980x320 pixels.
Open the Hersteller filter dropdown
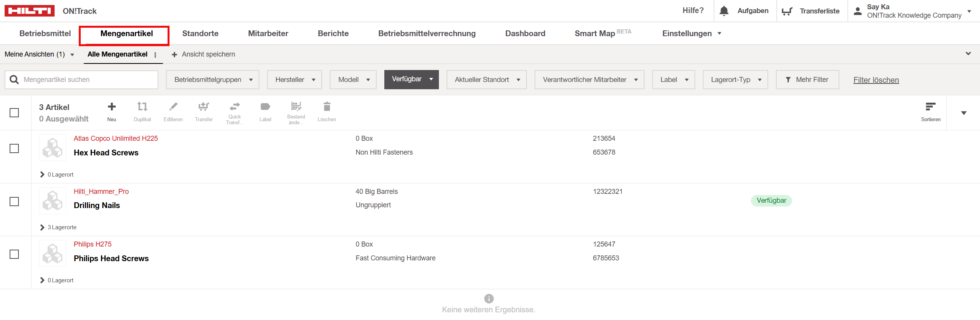click(294, 80)
